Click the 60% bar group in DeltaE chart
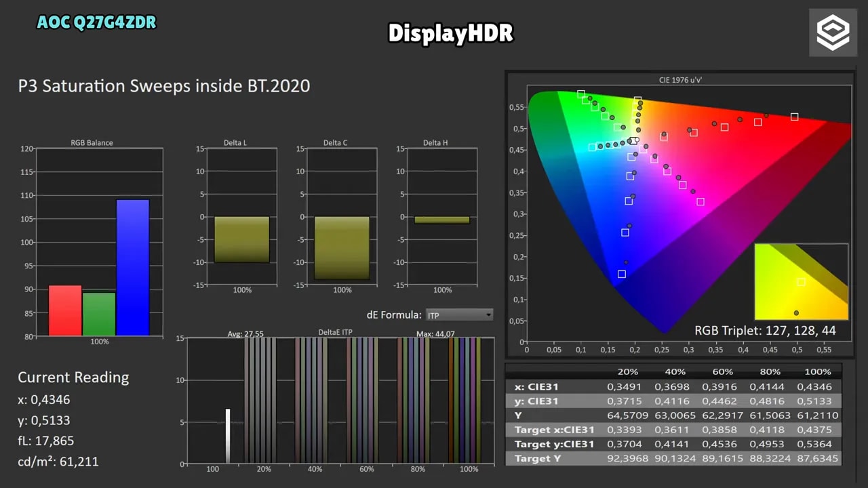Screen dimensions: 868x488 [363, 401]
